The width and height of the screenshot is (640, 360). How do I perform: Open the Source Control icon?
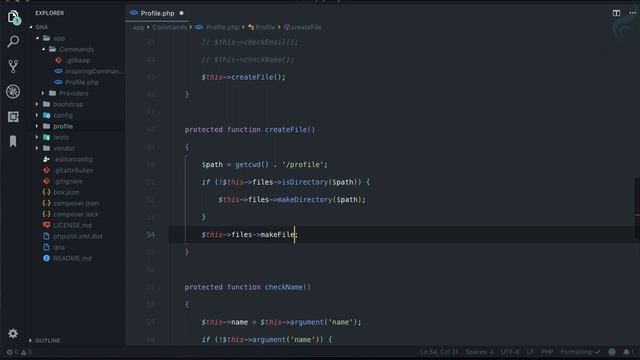(13, 66)
